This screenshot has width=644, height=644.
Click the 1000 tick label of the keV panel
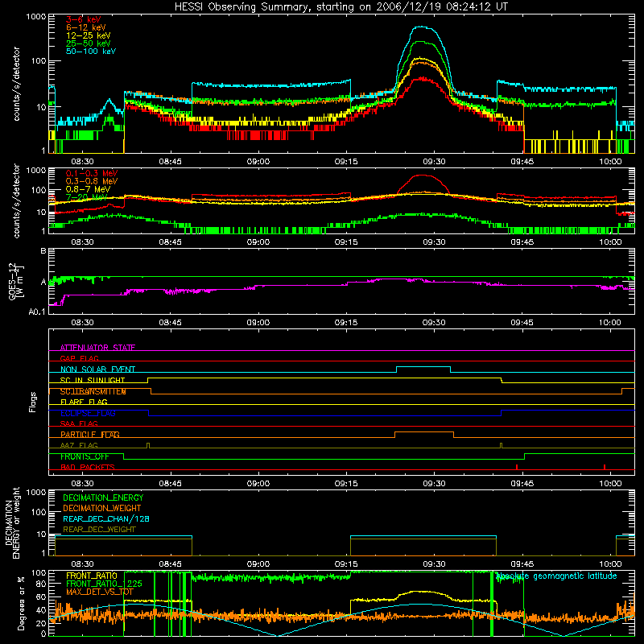[x=36, y=17]
